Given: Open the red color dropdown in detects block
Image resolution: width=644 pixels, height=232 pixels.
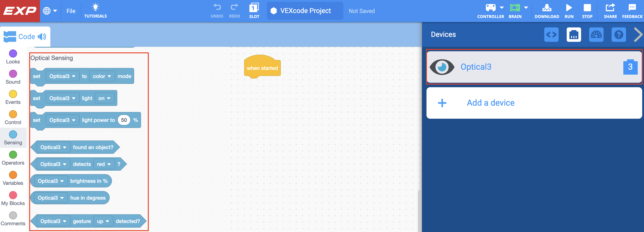Looking at the screenshot, I should pyautogui.click(x=104, y=164).
